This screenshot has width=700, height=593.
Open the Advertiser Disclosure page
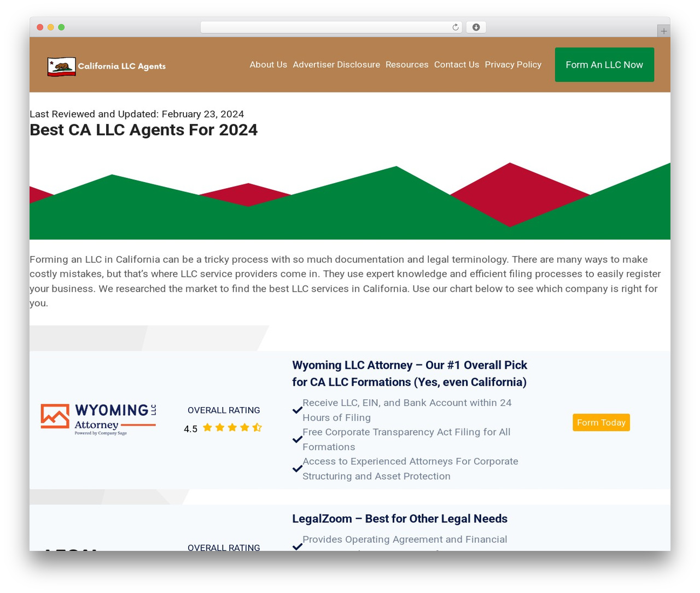click(x=336, y=65)
